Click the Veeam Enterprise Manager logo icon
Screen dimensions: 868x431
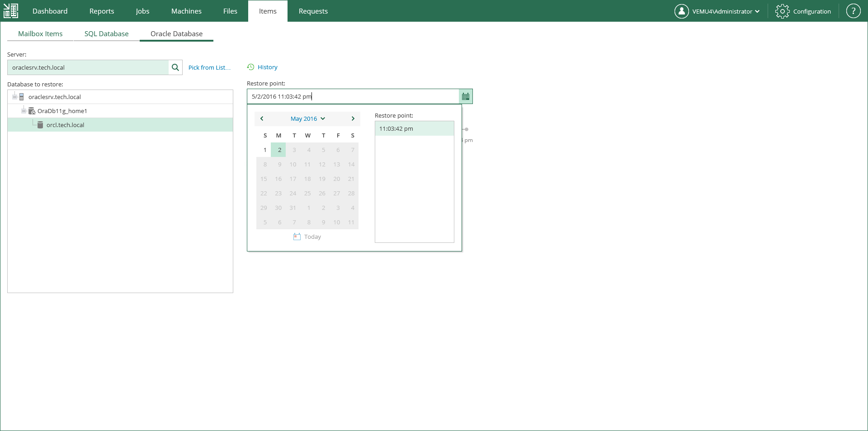(x=11, y=11)
